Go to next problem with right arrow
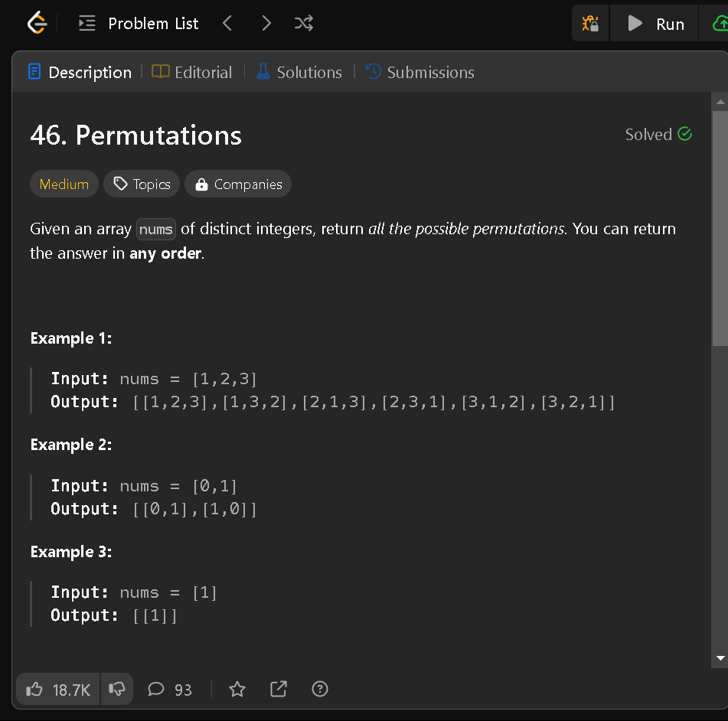728x721 pixels. (x=266, y=23)
